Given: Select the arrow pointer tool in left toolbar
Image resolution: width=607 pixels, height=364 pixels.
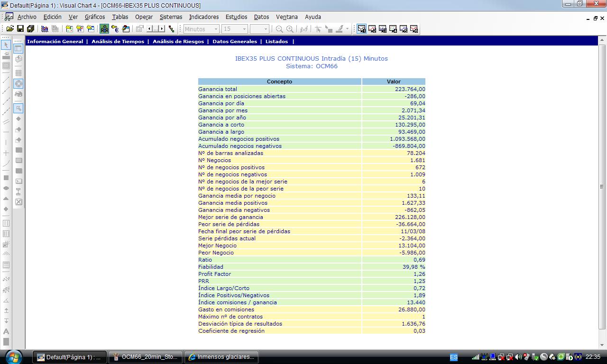Looking at the screenshot, I should click(6, 45).
